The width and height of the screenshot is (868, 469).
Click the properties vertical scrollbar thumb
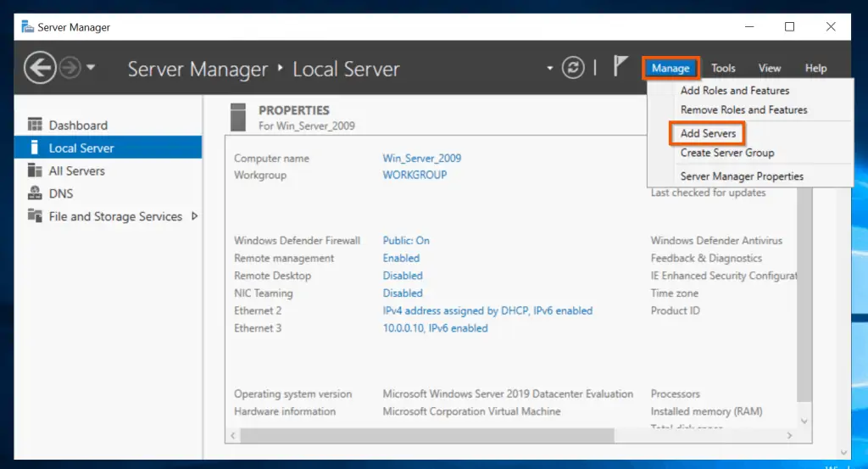[x=804, y=294]
